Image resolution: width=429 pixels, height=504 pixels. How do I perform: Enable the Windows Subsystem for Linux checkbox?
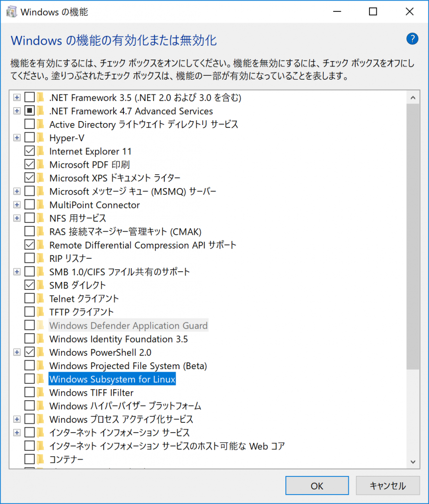click(x=30, y=379)
